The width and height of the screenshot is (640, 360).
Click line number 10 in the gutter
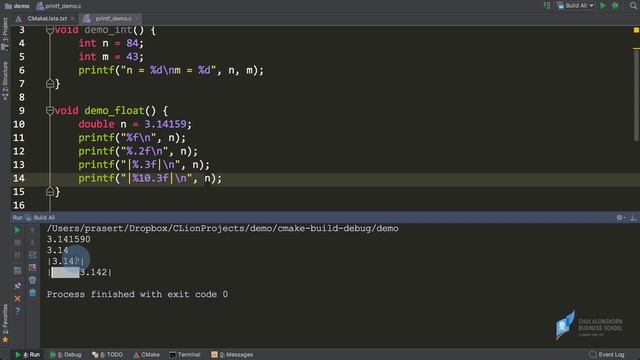(x=18, y=124)
